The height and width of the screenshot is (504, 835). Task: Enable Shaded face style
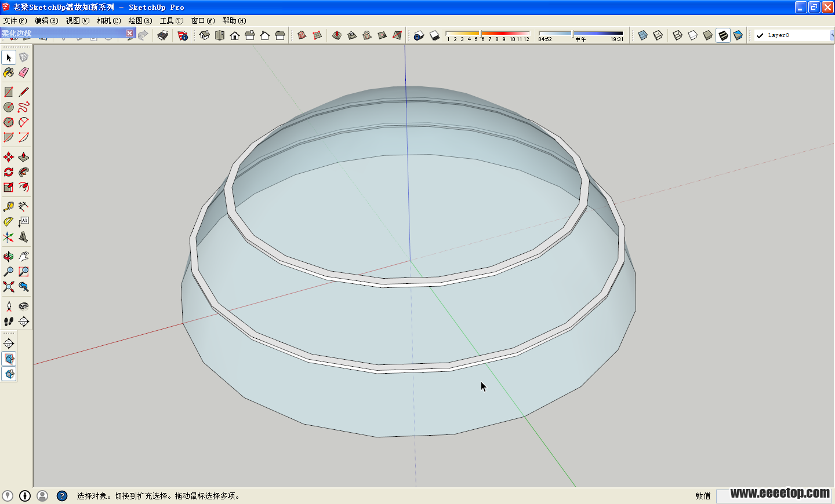point(708,35)
